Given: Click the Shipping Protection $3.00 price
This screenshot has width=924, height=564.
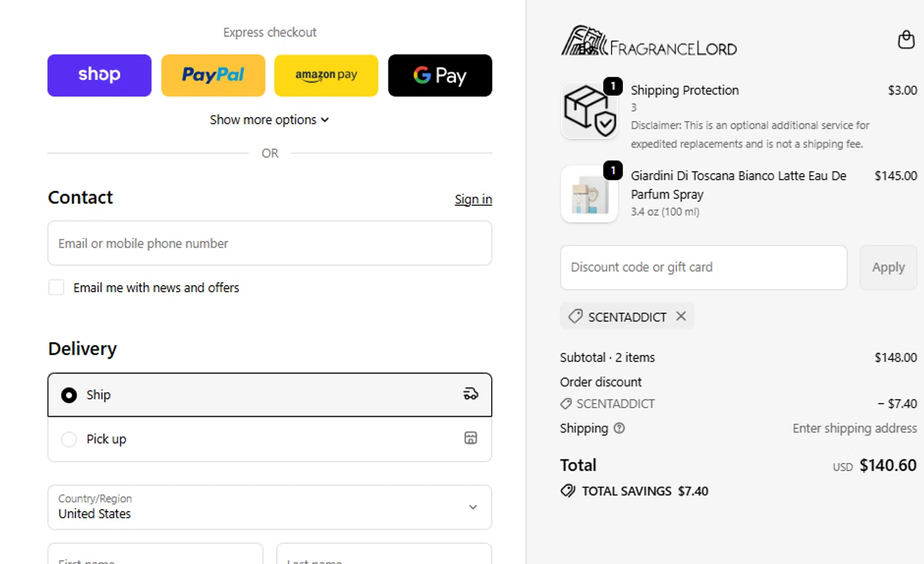Looking at the screenshot, I should [x=902, y=90].
